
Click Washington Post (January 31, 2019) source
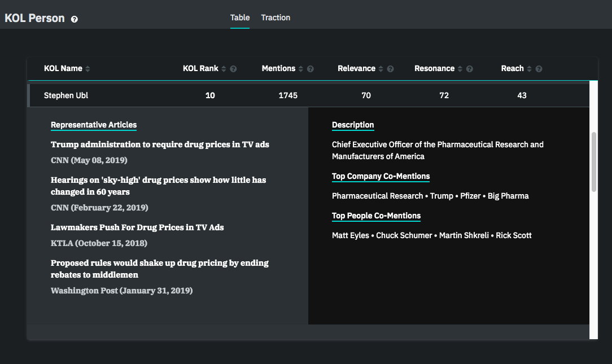point(122,291)
